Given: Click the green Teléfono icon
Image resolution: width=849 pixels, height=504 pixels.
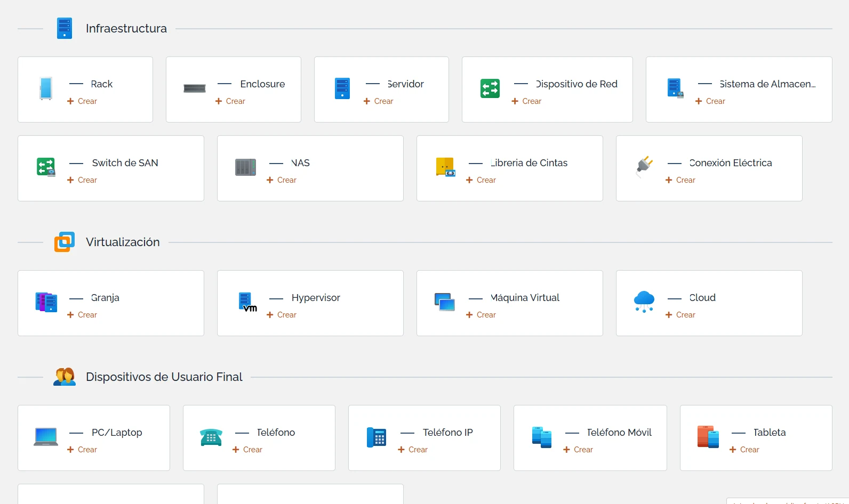Looking at the screenshot, I should pyautogui.click(x=211, y=437).
